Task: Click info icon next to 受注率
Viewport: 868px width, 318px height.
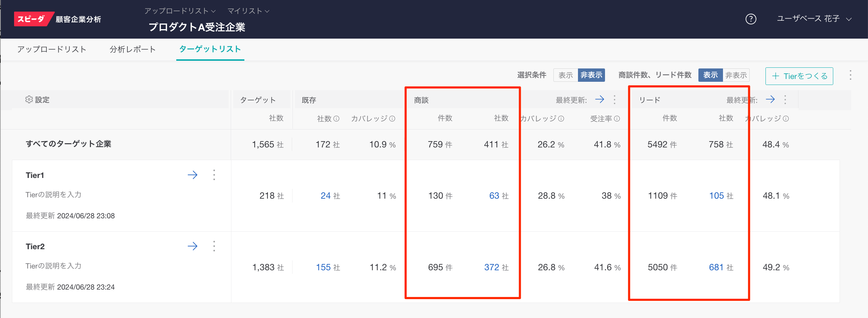Action: point(617,119)
